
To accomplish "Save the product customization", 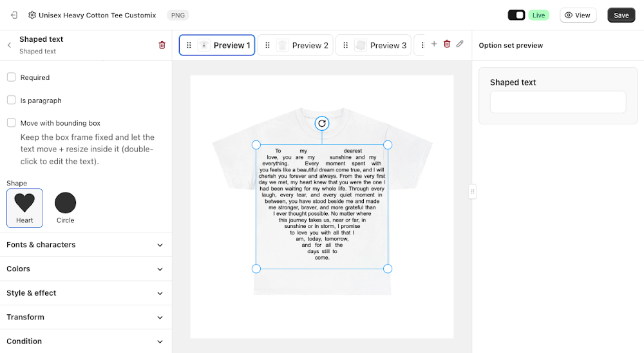I will tap(621, 15).
